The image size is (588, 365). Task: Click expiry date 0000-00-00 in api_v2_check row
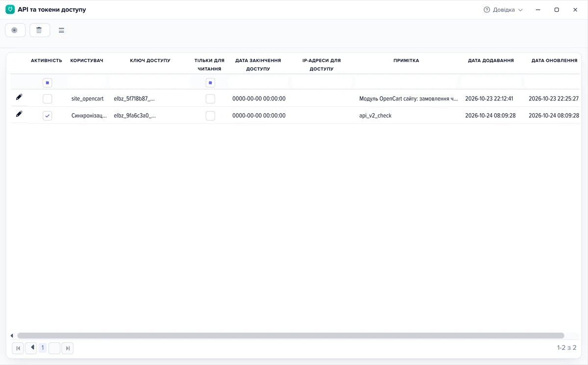(x=259, y=116)
